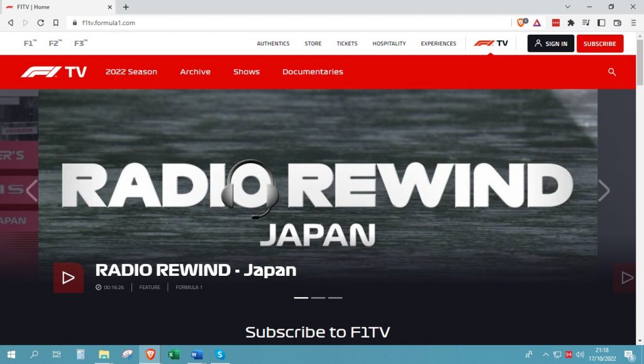Click the F1 TV logo in the red navbar
Image resolution: width=644 pixels, height=364 pixels.
tap(54, 71)
